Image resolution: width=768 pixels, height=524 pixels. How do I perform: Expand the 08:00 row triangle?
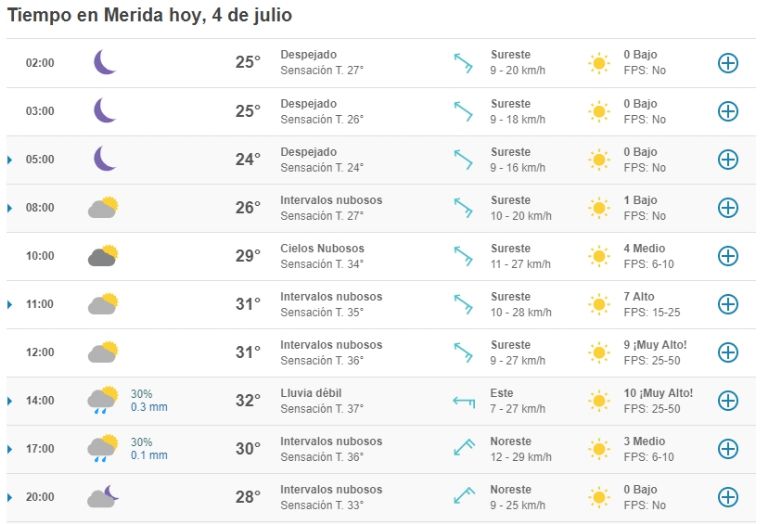point(9,208)
